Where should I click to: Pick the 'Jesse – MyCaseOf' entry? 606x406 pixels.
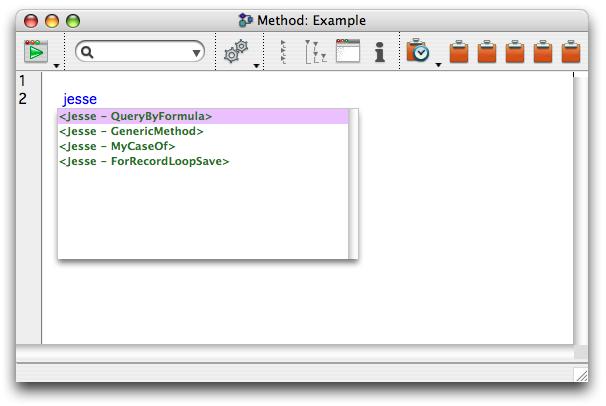coord(117,146)
